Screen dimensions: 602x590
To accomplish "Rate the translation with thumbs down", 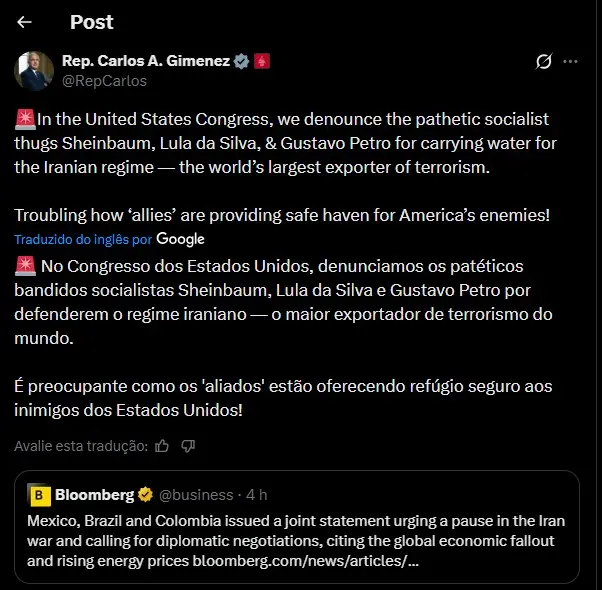I will click(x=187, y=446).
